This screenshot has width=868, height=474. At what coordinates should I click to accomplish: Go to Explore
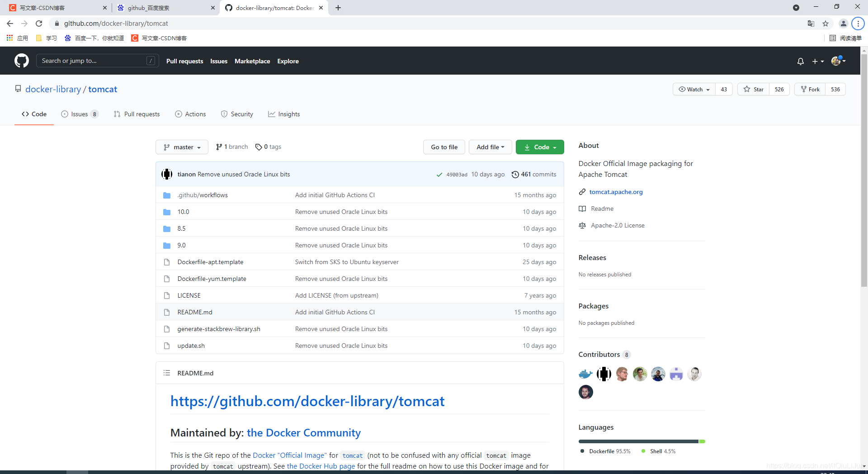[x=288, y=61]
